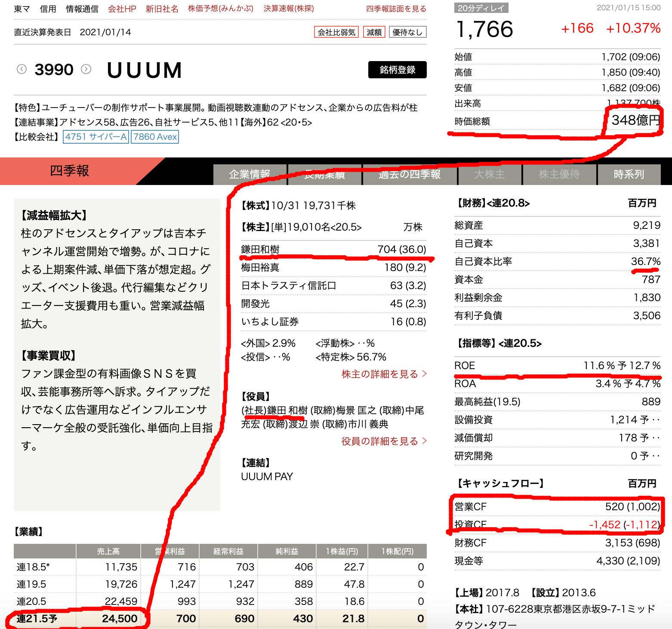
Task: Click the 会社比弱気 tag
Action: click(336, 32)
